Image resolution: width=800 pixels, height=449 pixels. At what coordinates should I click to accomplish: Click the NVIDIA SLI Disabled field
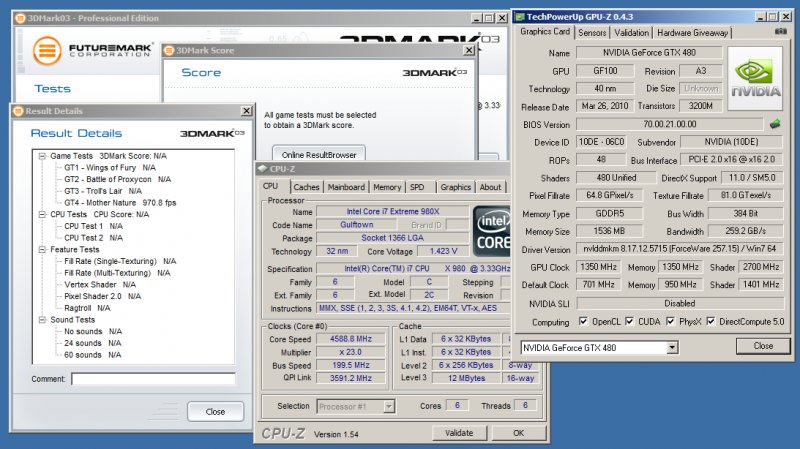coord(680,303)
